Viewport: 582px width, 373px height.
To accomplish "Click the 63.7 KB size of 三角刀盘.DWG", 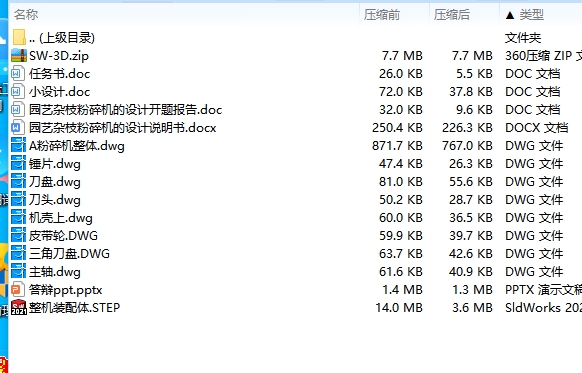I will pyautogui.click(x=401, y=253).
